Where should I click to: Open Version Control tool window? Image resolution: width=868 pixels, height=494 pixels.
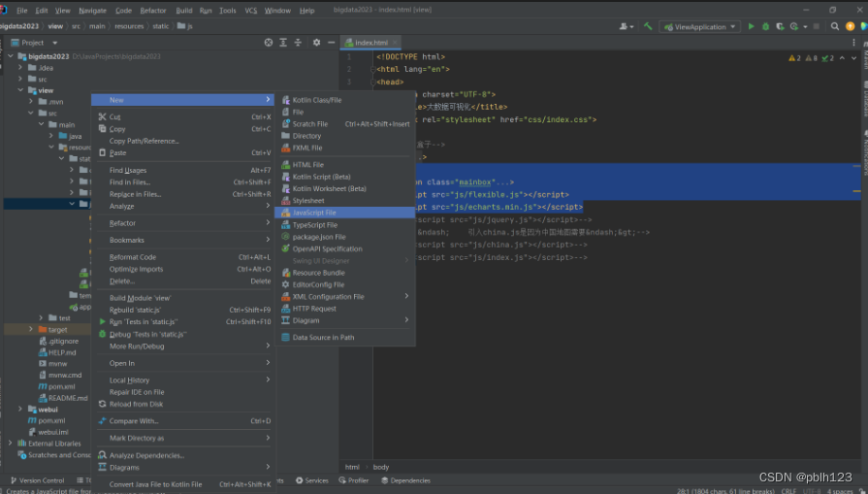[x=37, y=480]
